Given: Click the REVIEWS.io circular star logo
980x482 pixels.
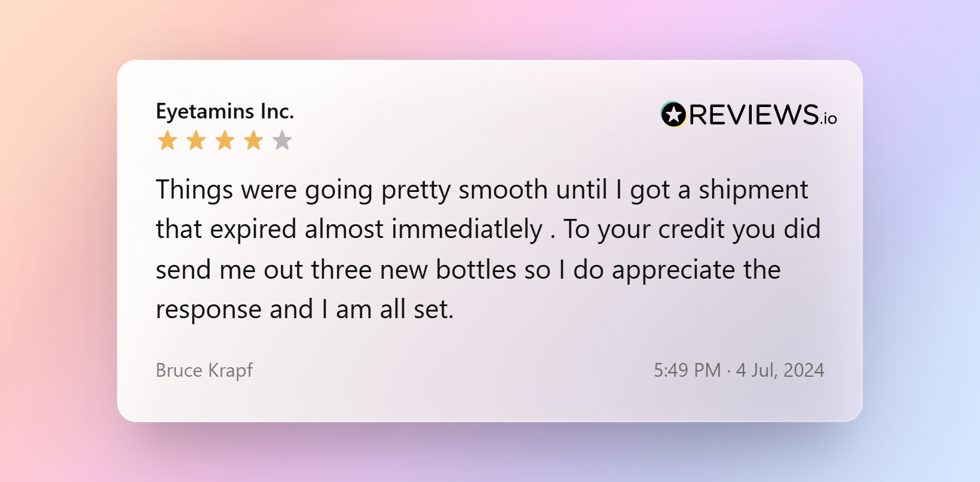Looking at the screenshot, I should coord(673,114).
